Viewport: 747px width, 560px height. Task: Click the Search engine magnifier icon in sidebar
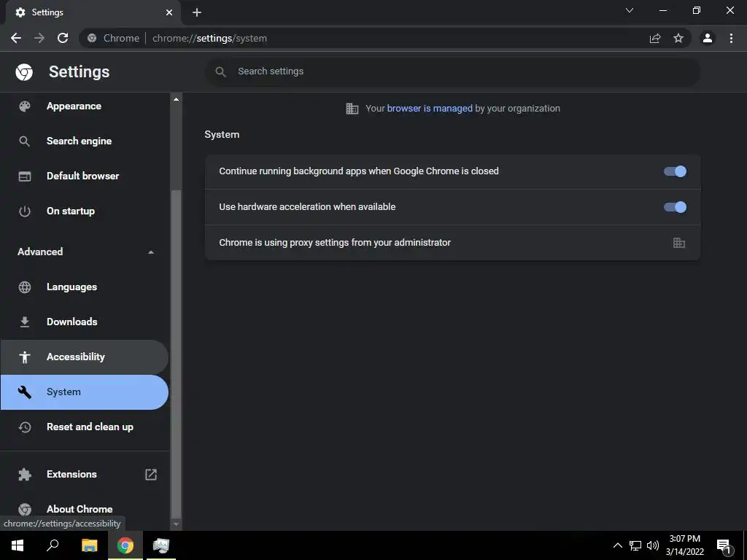pos(24,141)
